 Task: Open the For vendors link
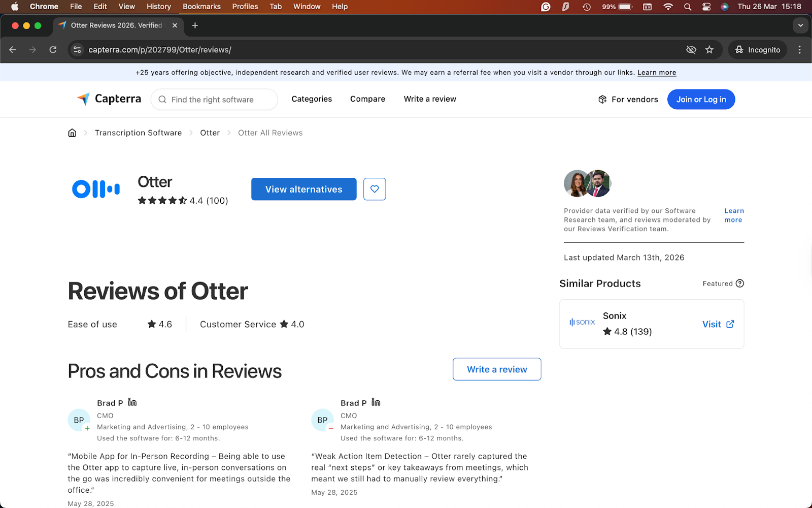628,100
